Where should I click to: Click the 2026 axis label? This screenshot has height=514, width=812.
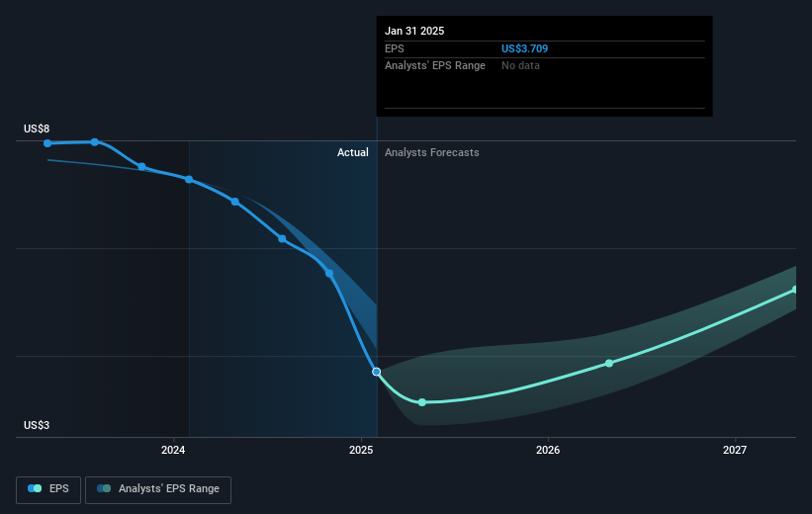pos(548,450)
